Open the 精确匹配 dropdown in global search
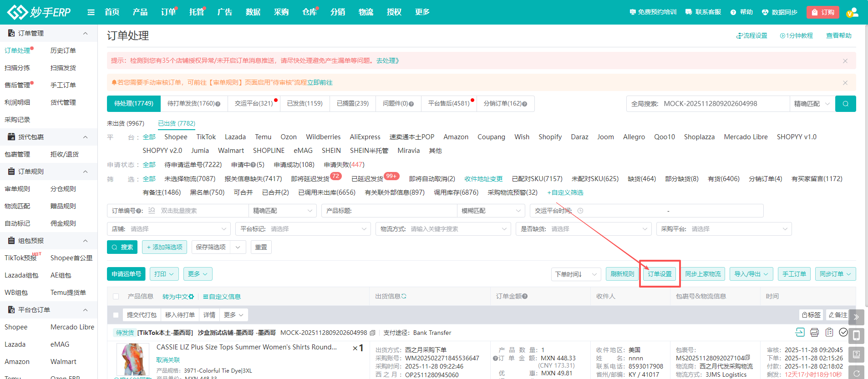The height and width of the screenshot is (379, 868). pos(812,104)
